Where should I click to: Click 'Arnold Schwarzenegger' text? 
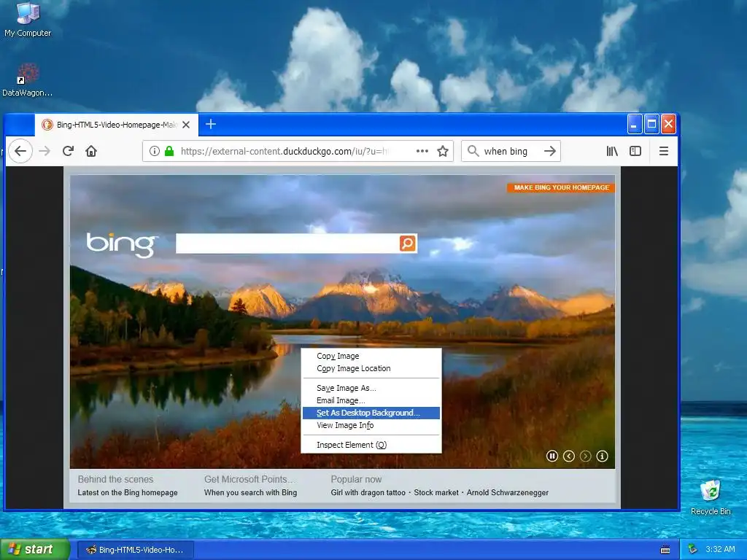pos(508,492)
